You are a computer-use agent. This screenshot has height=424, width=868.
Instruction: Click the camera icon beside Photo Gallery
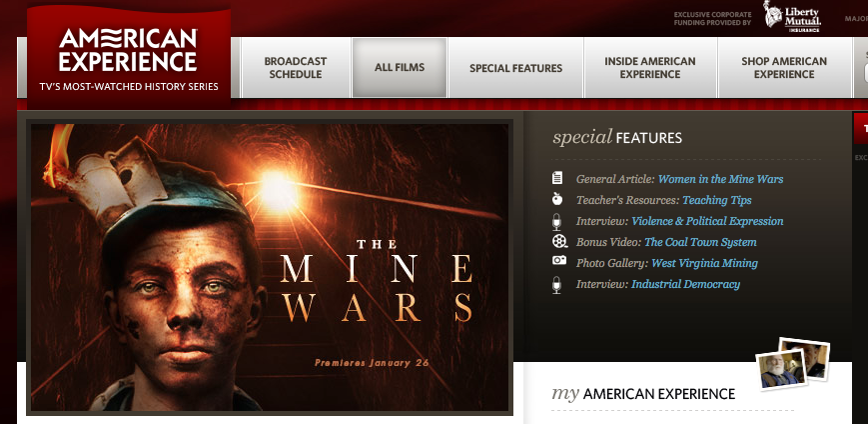(x=559, y=260)
